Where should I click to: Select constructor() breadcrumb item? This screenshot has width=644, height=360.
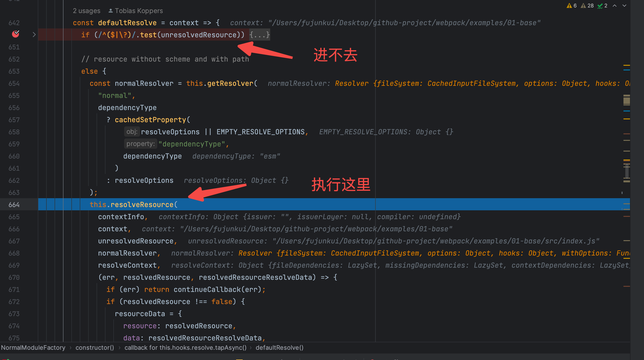[x=94, y=347]
